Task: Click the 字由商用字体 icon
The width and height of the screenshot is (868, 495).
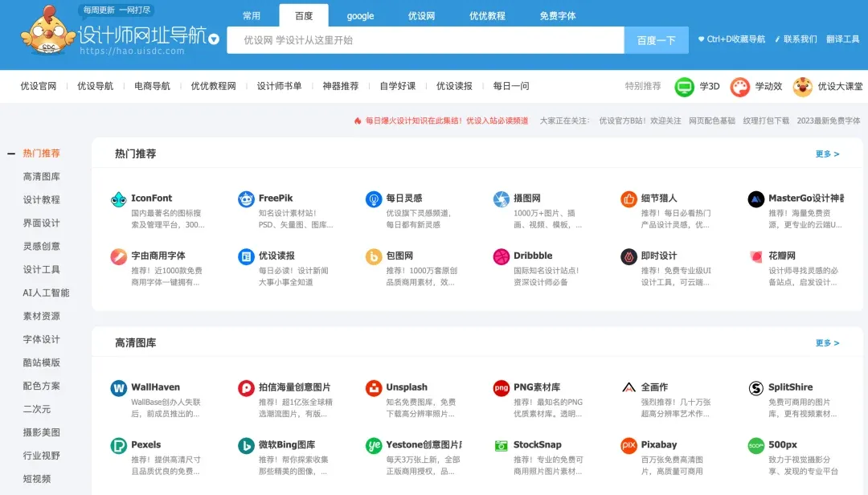Action: click(118, 256)
